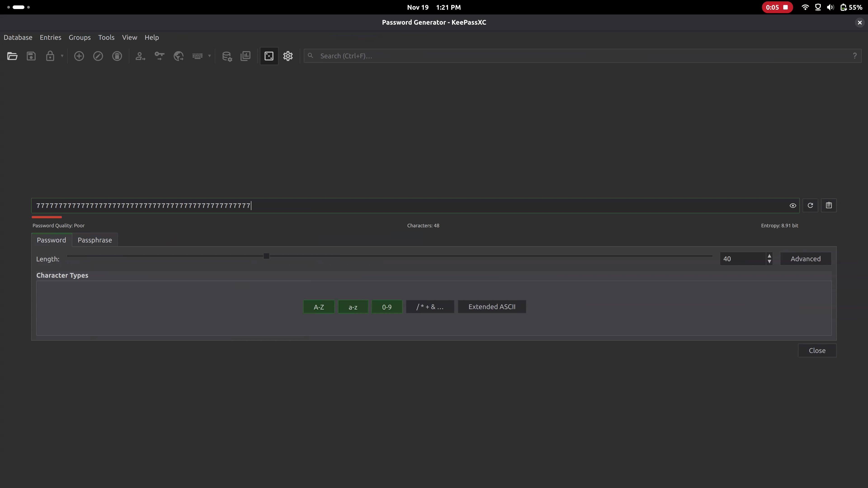The image size is (868, 488).
Task: Open the settings gear icon
Action: pos(288,56)
